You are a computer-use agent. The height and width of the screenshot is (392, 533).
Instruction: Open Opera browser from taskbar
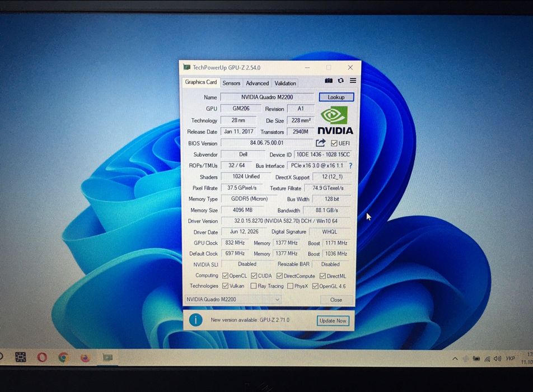[42, 357]
